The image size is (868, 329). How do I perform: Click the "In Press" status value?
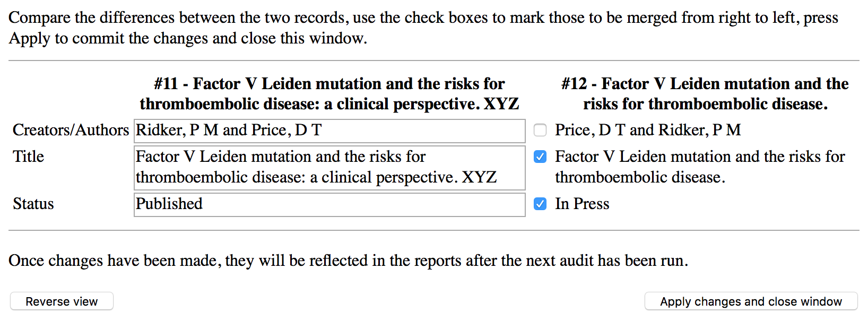tap(582, 204)
